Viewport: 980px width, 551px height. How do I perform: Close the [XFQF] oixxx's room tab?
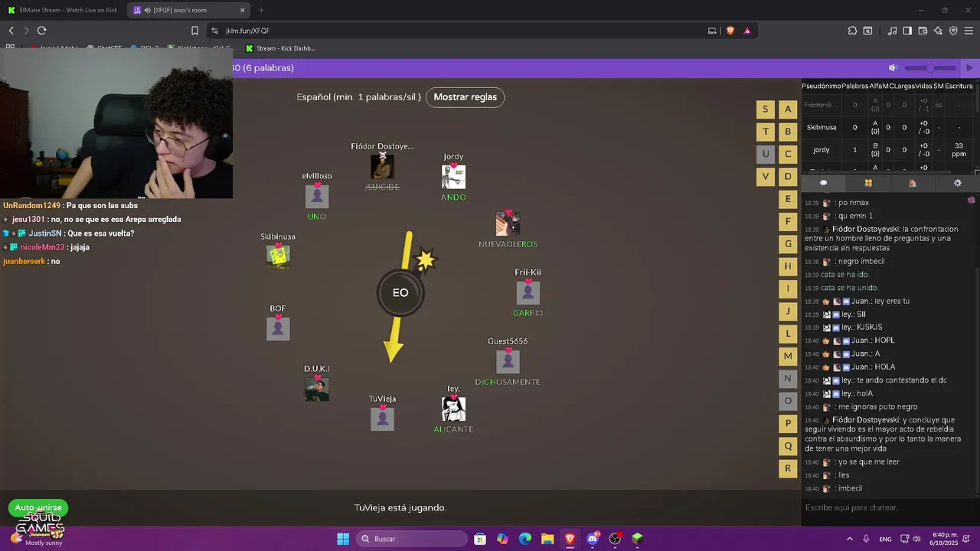[243, 10]
